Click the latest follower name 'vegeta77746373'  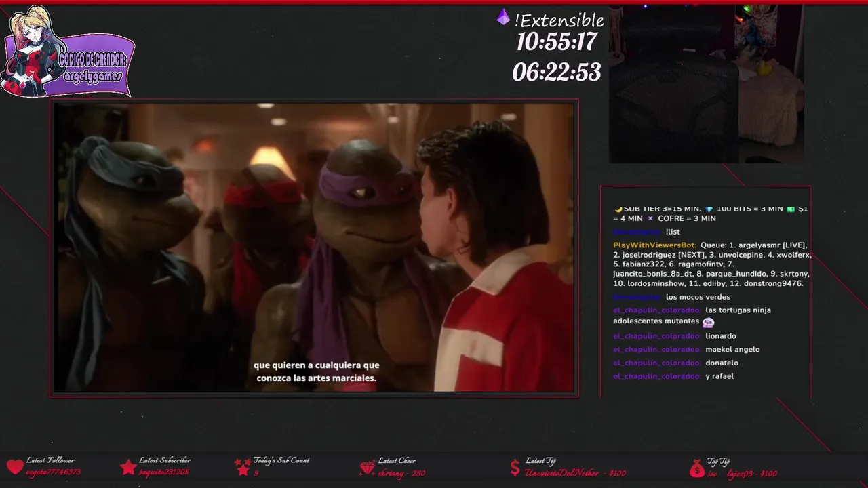click(x=54, y=472)
